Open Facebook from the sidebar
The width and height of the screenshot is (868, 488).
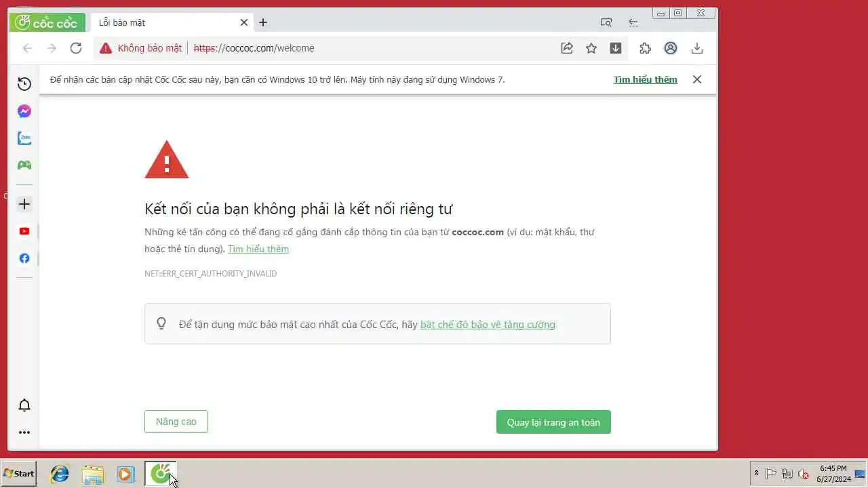coord(24,258)
